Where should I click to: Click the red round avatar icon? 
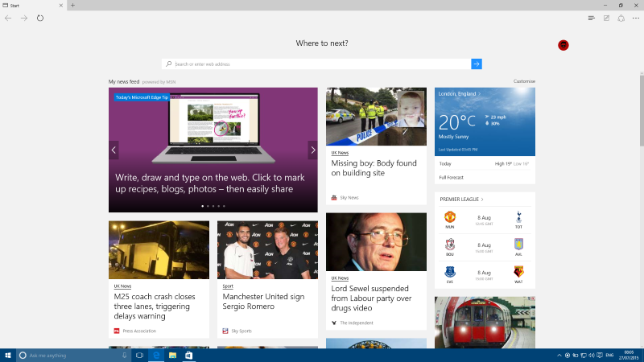(x=563, y=45)
